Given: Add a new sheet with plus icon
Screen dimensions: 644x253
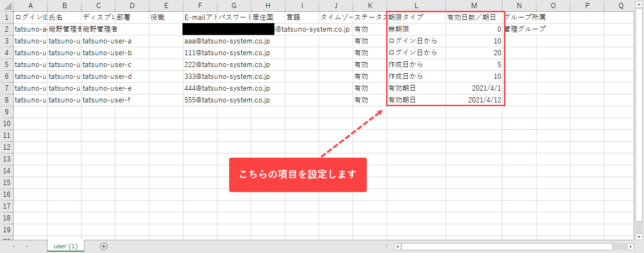Looking at the screenshot, I should pos(104,246).
